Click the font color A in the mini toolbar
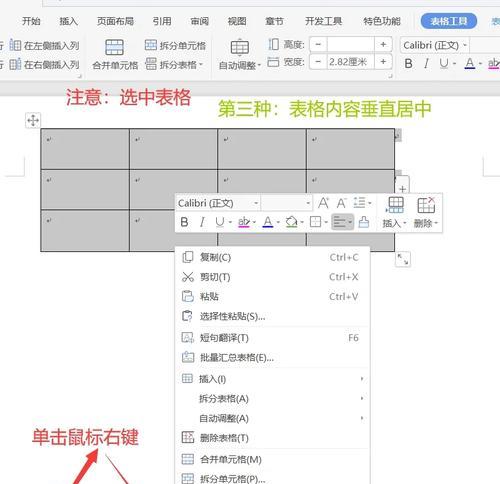Image resolution: width=500 pixels, height=484 pixels. pos(268,222)
